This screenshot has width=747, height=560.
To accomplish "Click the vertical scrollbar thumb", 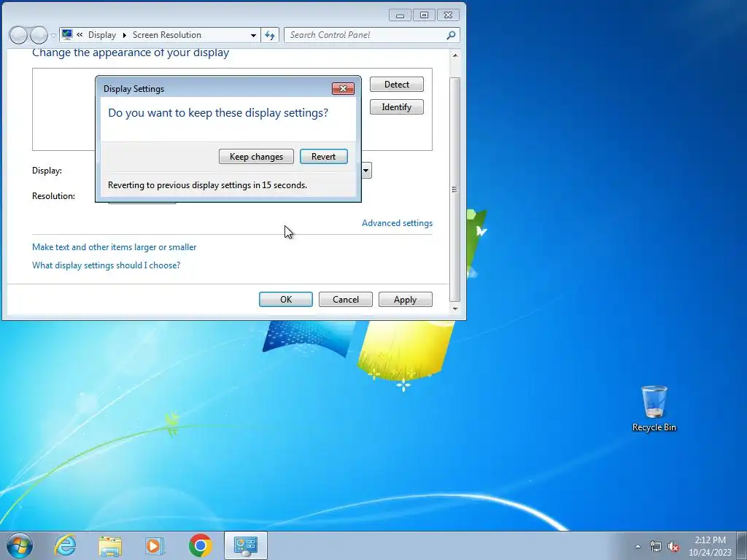I will click(x=455, y=190).
